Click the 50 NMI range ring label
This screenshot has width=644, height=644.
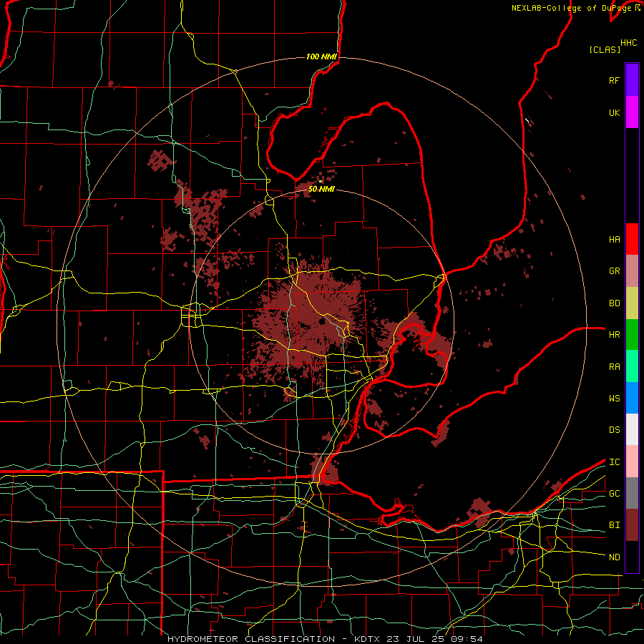[321, 189]
